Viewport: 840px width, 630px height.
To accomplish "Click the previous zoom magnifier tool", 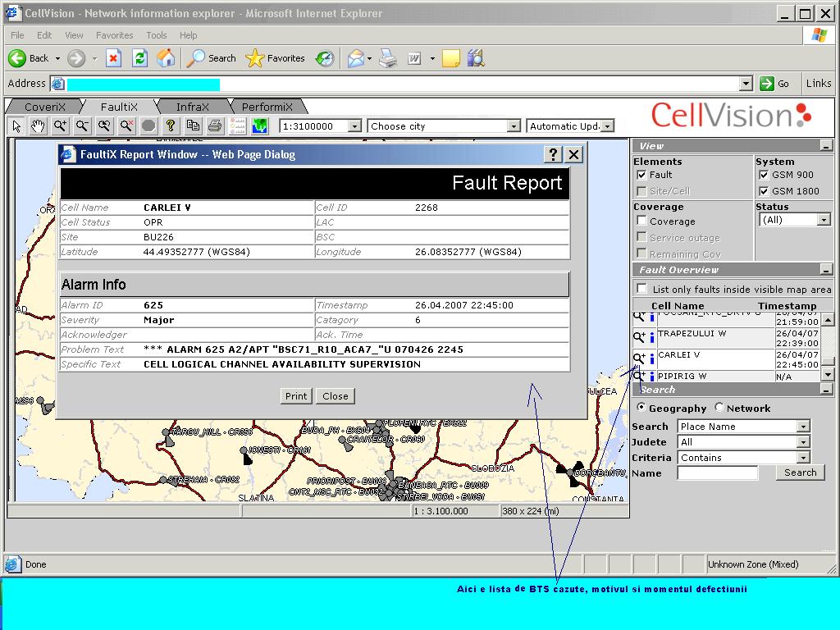I will [x=104, y=126].
